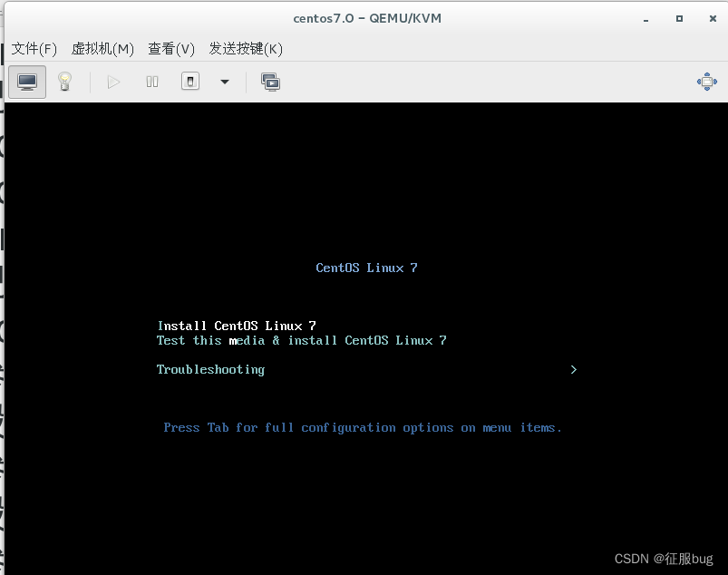Click the centos7.0 - QEMU/KVM title bar

click(x=367, y=18)
